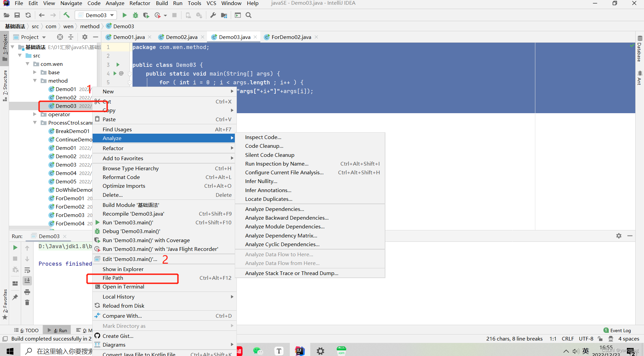Click the Database side tool window
Screen dimensions: 644x356
(639, 49)
